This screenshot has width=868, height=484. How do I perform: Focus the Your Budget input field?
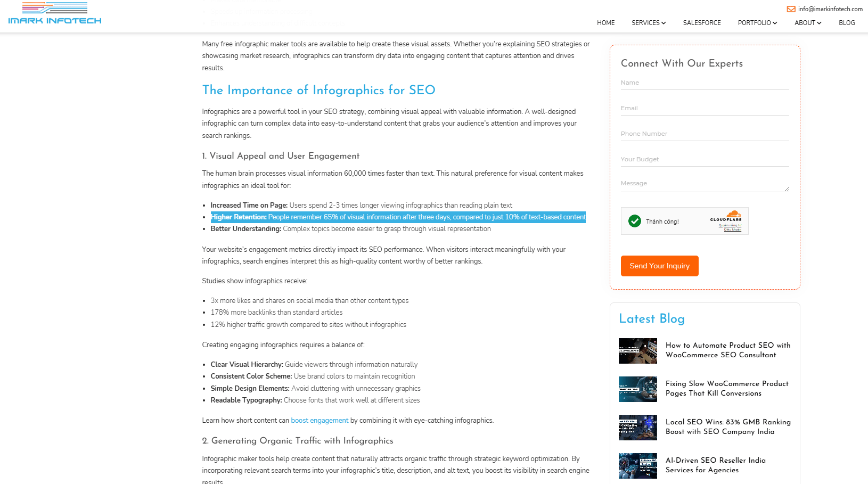click(705, 159)
